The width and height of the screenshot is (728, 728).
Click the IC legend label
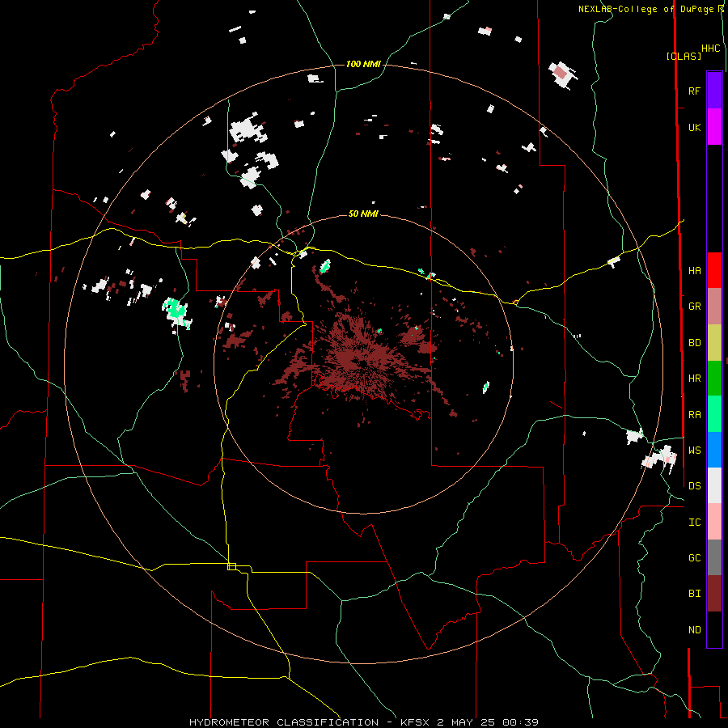(694, 523)
